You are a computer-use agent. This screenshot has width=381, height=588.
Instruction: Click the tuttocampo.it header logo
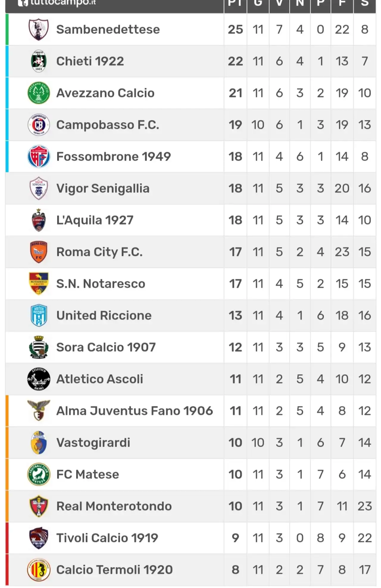[57, 3]
